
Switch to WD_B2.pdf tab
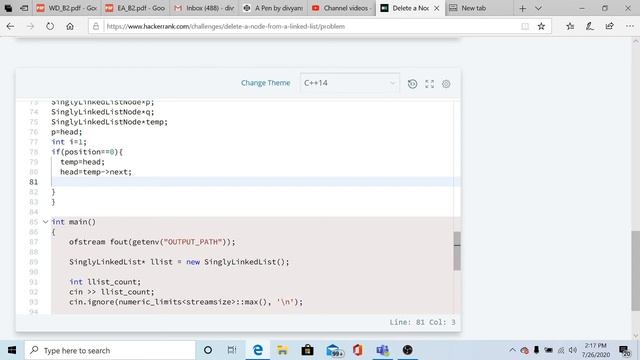click(x=67, y=8)
